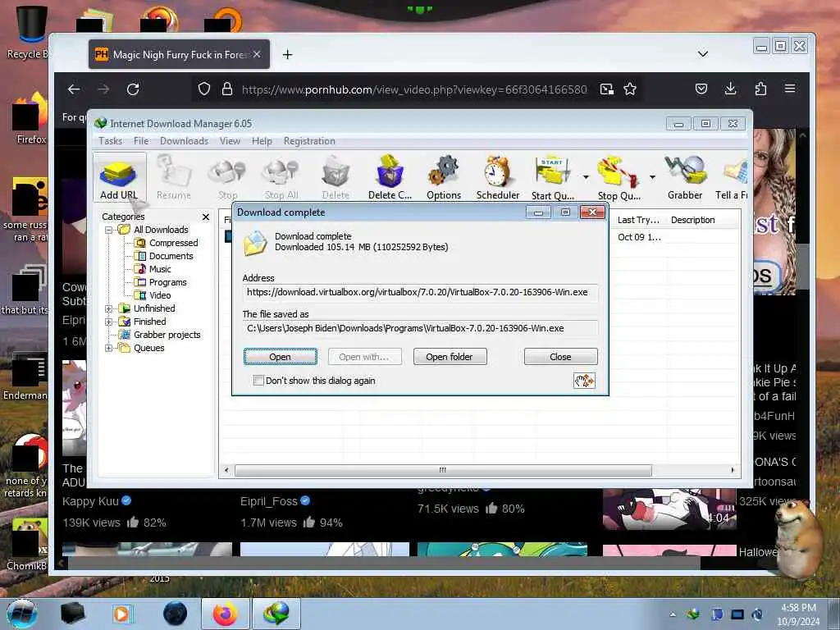This screenshot has width=840, height=630.
Task: Click Firefox back arrow button
Action: [74, 89]
